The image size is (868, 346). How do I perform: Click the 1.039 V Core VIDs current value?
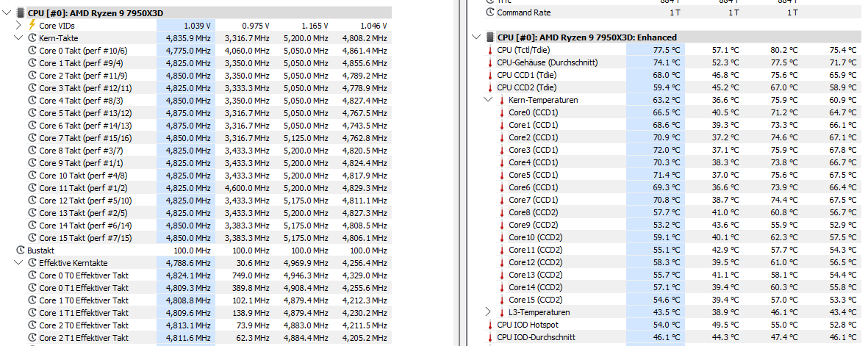pyautogui.click(x=196, y=25)
